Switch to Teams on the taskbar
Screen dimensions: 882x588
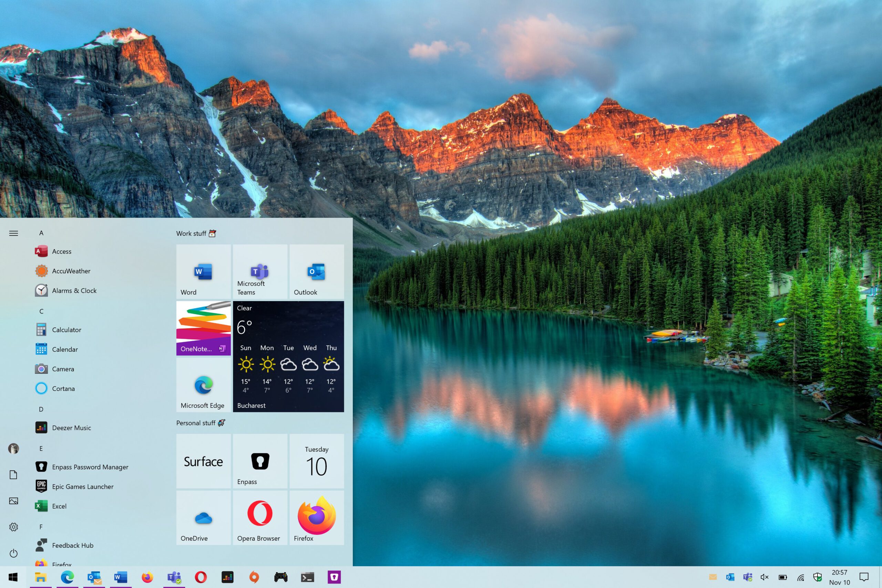click(x=174, y=577)
